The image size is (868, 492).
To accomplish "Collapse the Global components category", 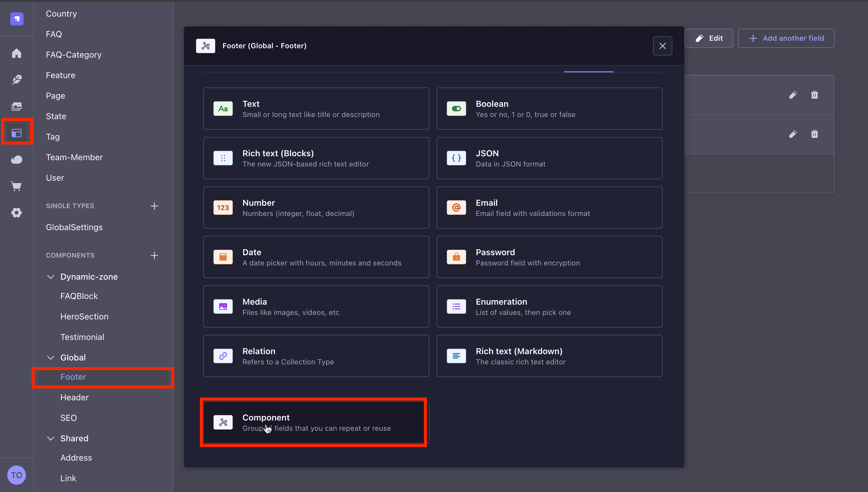I will coord(51,357).
